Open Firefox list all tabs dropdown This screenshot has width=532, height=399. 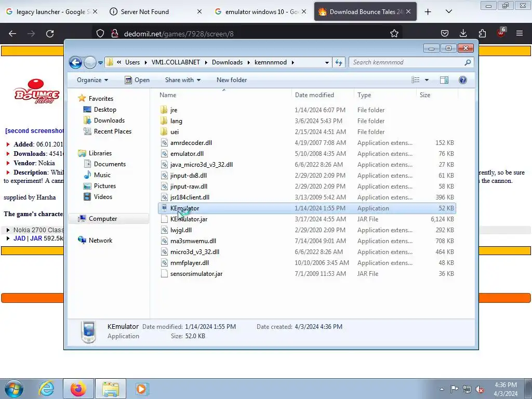(448, 11)
